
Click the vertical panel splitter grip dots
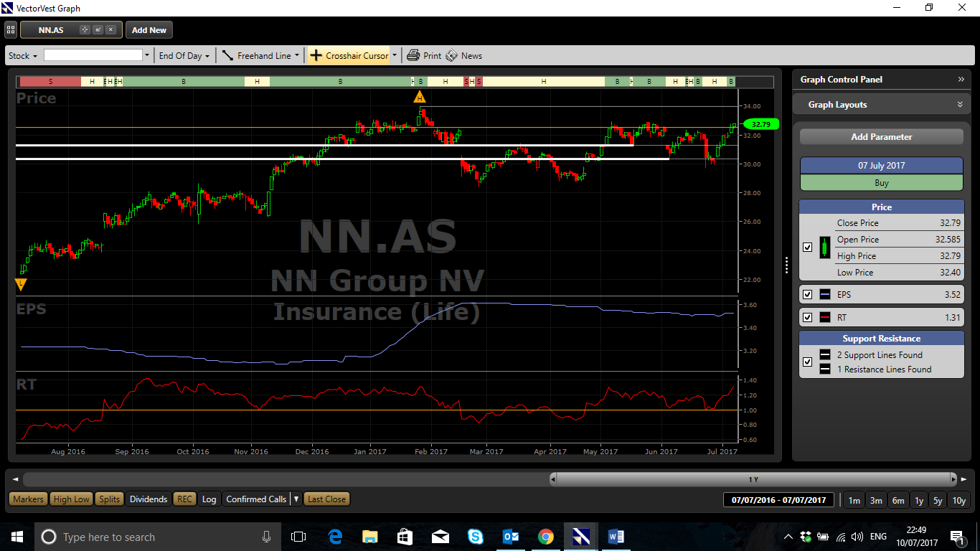coord(787,265)
